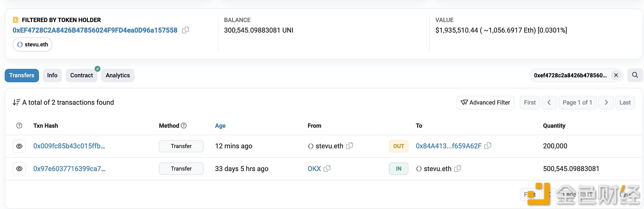Open the Contract tab
The image size is (644, 209).
81,75
